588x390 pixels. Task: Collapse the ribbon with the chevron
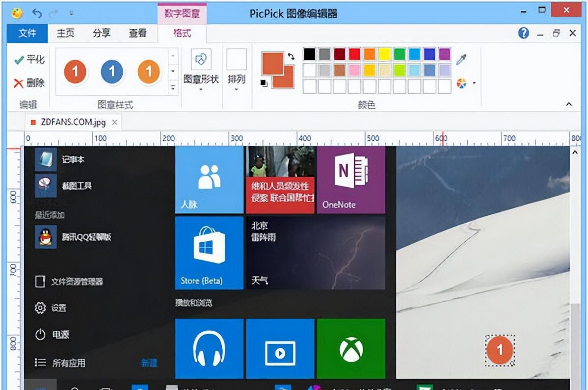pyautogui.click(x=569, y=104)
